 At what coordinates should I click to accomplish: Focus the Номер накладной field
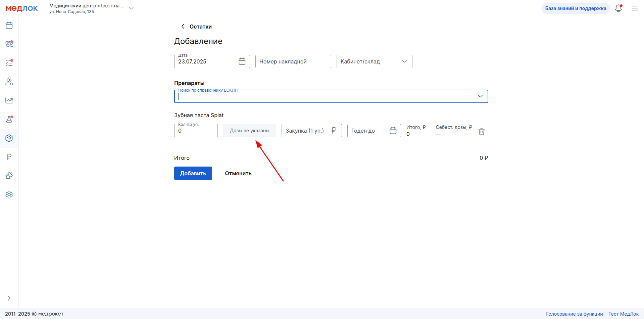[x=293, y=61]
